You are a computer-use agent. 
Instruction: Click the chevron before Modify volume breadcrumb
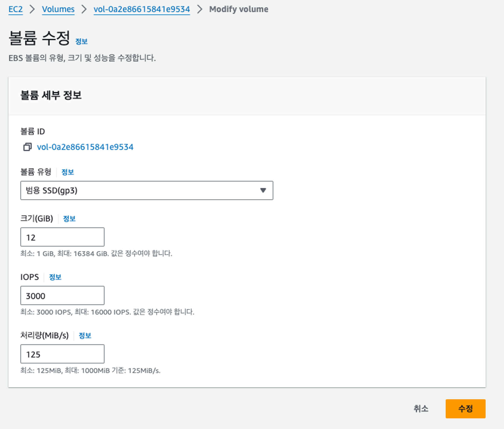tap(200, 9)
